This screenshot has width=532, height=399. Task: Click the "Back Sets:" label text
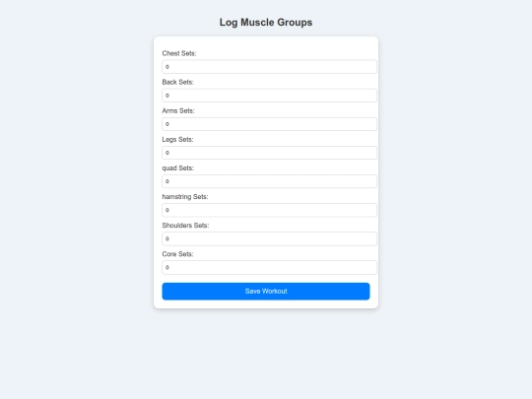pos(177,82)
